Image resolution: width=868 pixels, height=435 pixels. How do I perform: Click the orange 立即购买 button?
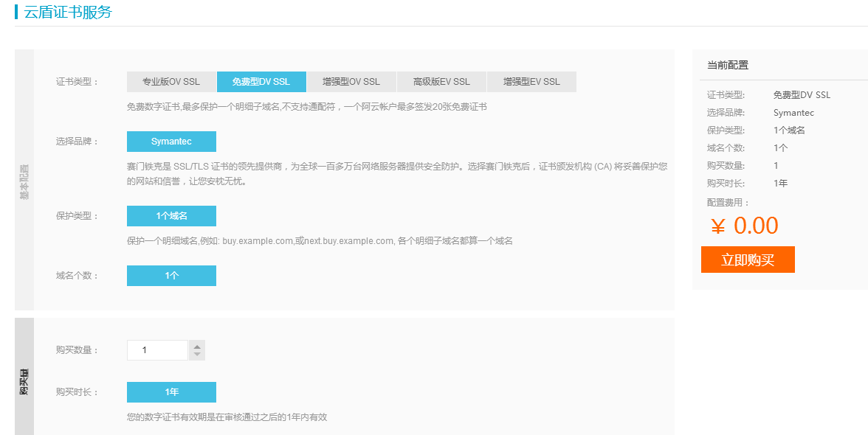(748, 260)
